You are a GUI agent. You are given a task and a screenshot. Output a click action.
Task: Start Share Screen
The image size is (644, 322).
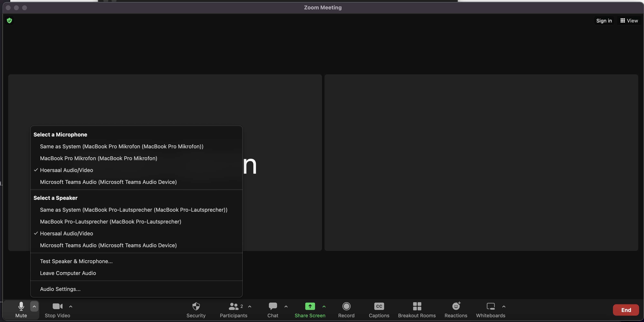click(x=310, y=310)
